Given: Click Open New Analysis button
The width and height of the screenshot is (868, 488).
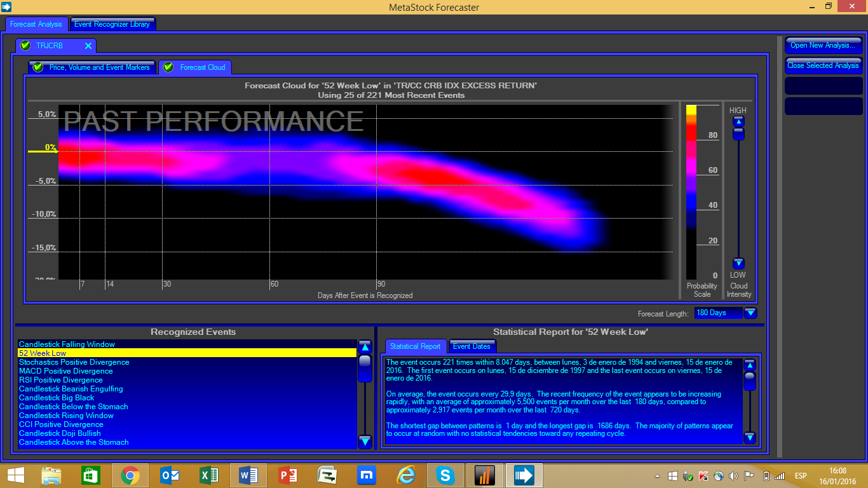Looking at the screenshot, I should click(823, 45).
